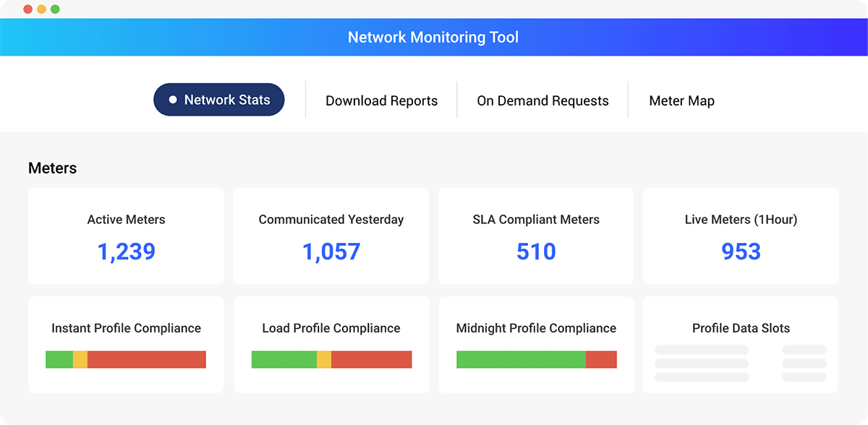Open the Download Reports tab
Viewport: 868px width, 425px height.
[381, 100]
